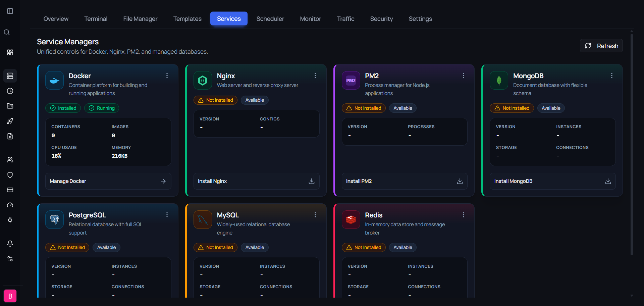Image resolution: width=644 pixels, height=306 pixels.
Task: Open notifications bell icon
Action: click(x=10, y=244)
